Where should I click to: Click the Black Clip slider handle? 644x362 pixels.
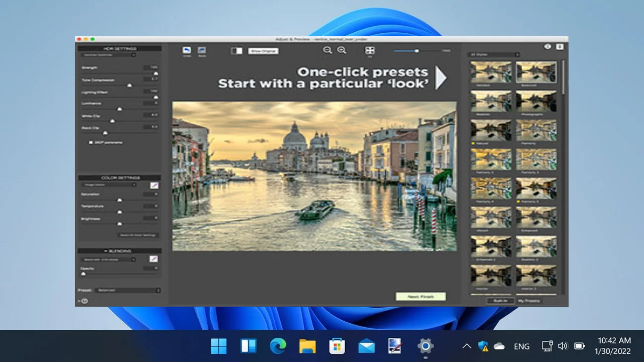pyautogui.click(x=105, y=133)
